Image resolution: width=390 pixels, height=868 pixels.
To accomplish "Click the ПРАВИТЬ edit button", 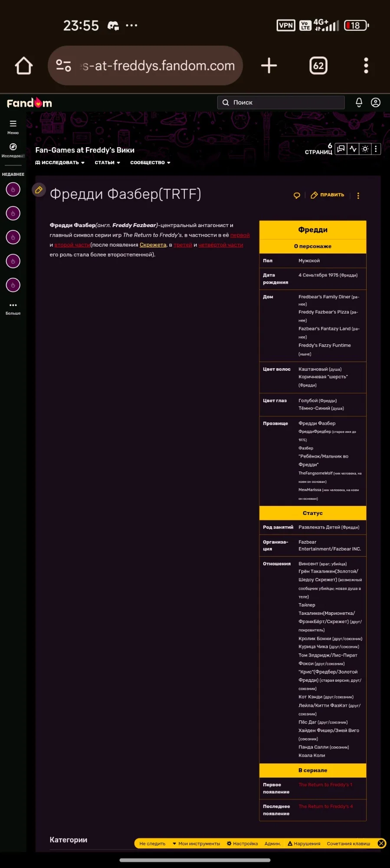I will point(328,195).
